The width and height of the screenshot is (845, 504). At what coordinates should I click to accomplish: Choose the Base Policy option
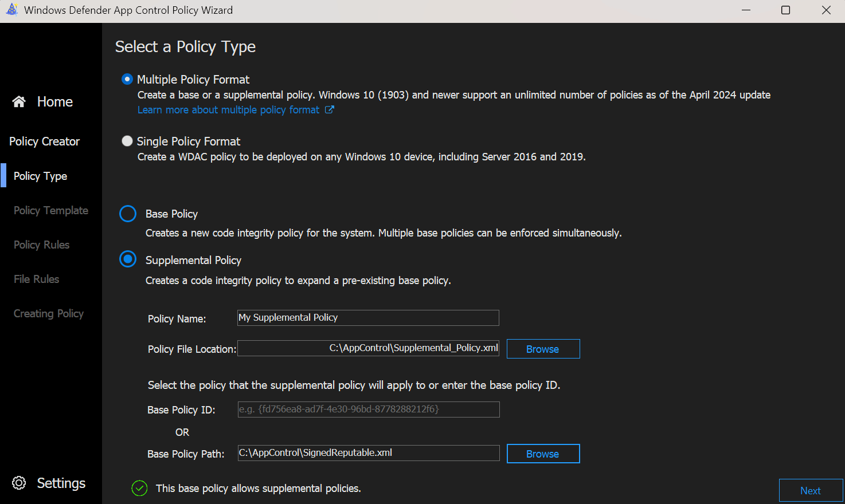[x=128, y=214]
